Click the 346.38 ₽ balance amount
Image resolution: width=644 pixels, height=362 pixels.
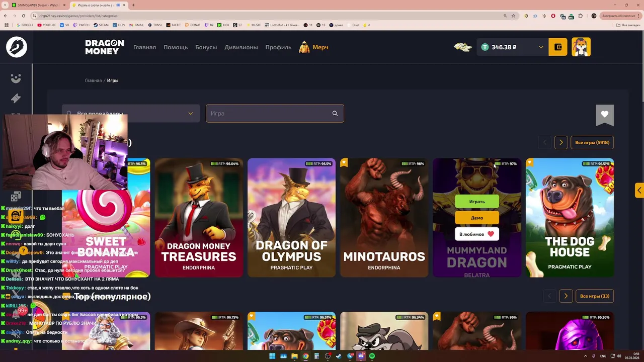point(504,47)
